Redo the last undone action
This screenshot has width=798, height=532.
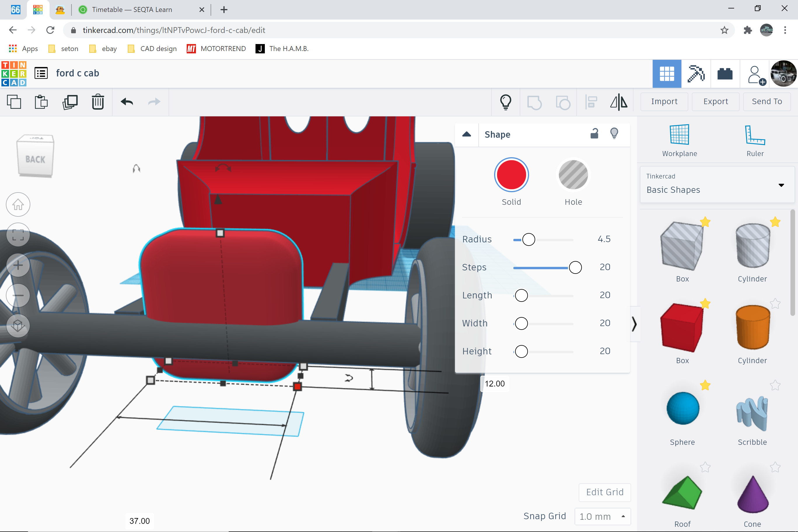pos(154,102)
